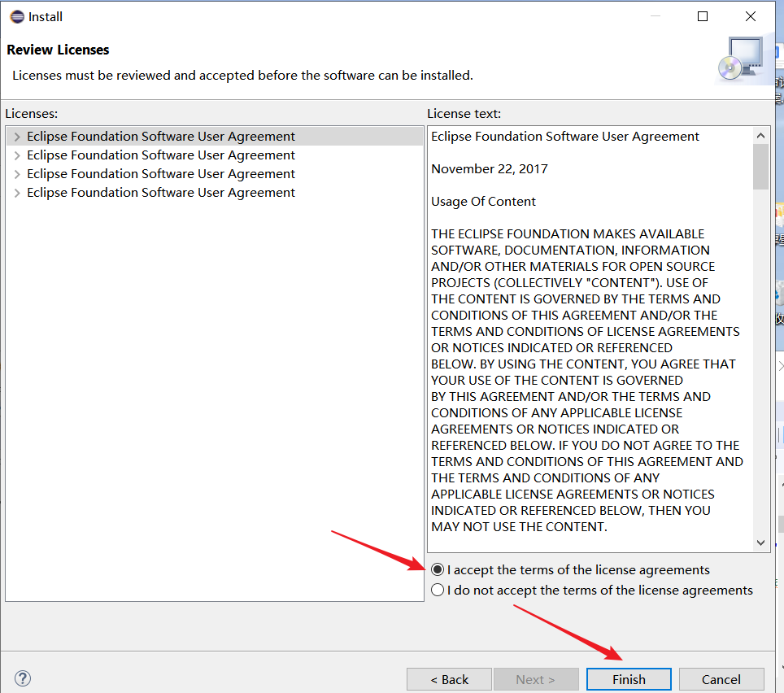Screen dimensions: 784x693
Task: Click the license text scrollbar up arrow
Action: 760,136
